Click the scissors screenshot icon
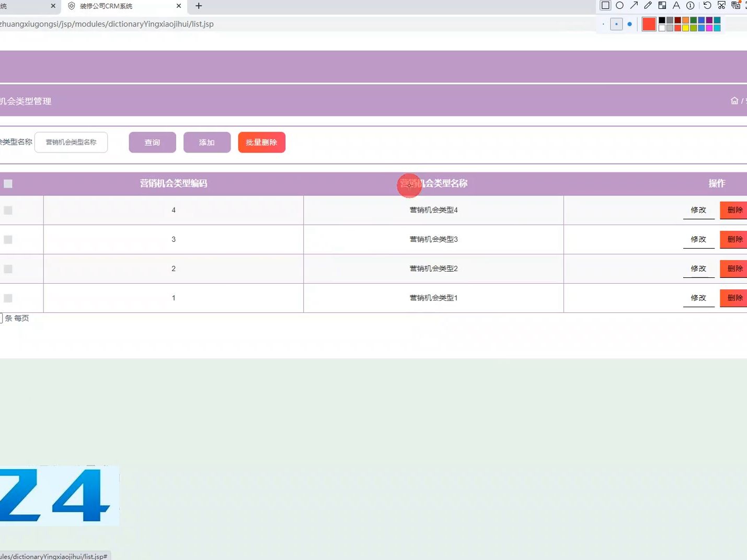The width and height of the screenshot is (747, 560). (x=721, y=5)
